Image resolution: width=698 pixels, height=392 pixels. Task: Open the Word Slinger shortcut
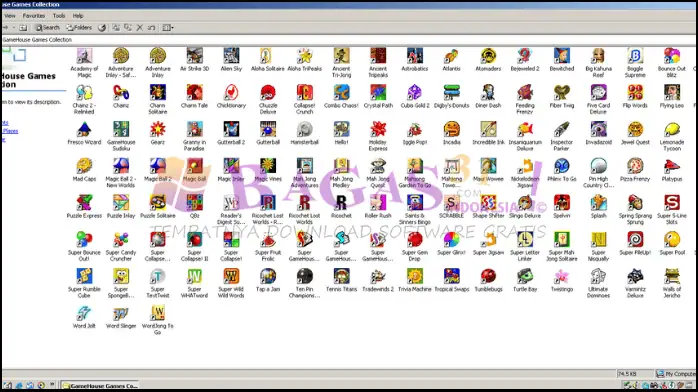pos(121,313)
